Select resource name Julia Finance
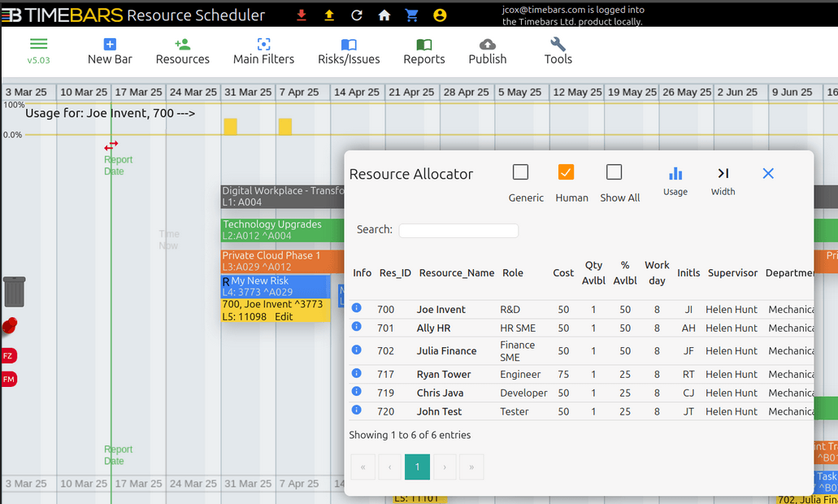Image resolution: width=838 pixels, height=504 pixels. tap(447, 351)
